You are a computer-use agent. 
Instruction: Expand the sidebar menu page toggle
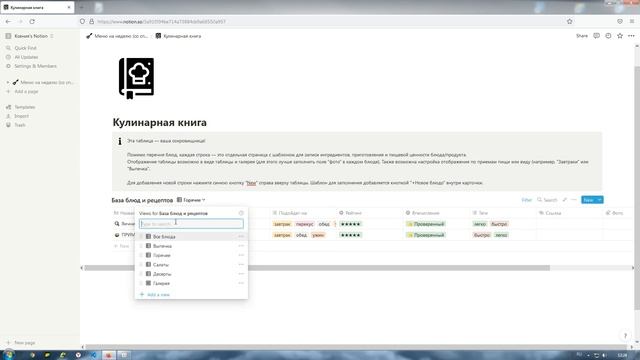coord(8,82)
